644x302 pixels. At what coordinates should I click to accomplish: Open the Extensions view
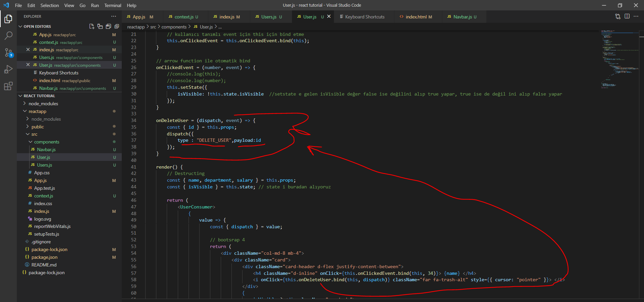(x=8, y=86)
